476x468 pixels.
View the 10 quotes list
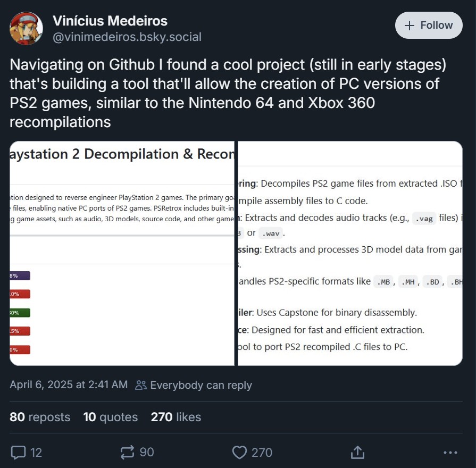pos(110,417)
